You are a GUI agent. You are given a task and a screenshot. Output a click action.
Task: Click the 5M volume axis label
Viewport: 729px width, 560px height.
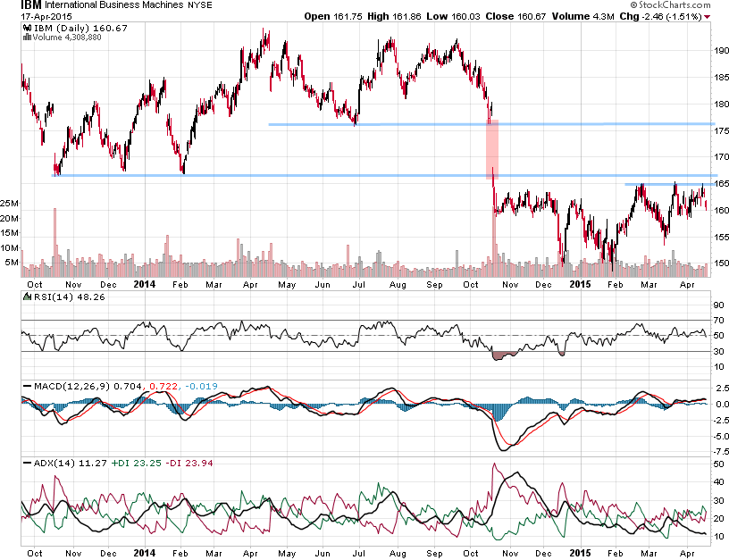click(12, 263)
